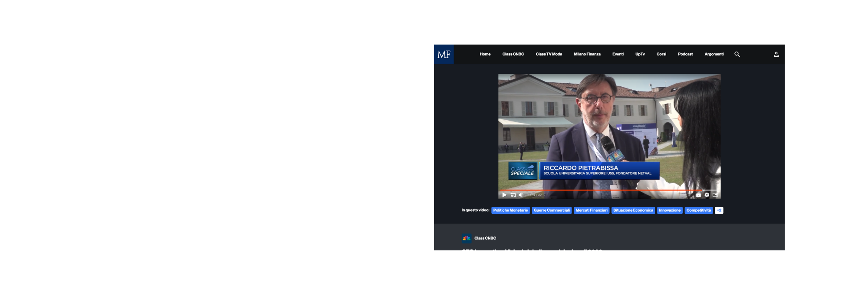Open the Argomenti menu
Image resolution: width=868 pixels, height=295 pixels.
point(714,54)
